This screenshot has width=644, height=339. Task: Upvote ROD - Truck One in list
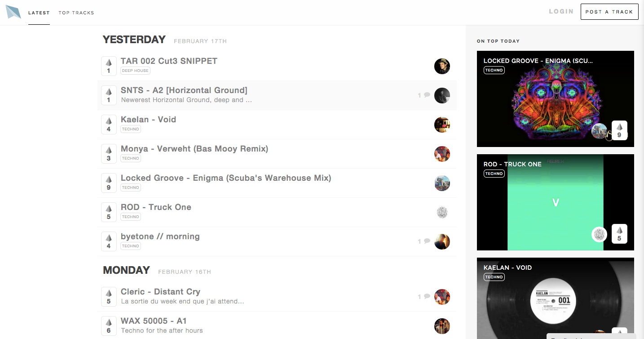(109, 212)
